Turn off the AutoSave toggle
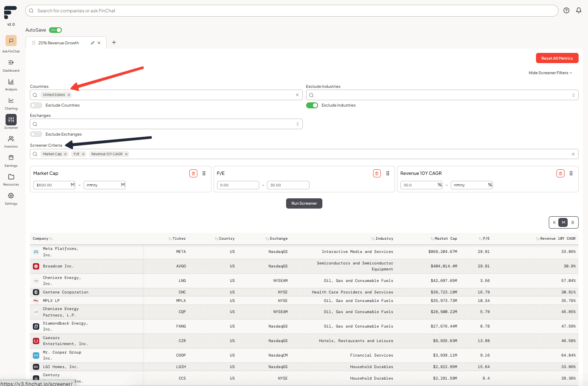Screen dimensions: 588x386 pyautogui.click(x=55, y=30)
